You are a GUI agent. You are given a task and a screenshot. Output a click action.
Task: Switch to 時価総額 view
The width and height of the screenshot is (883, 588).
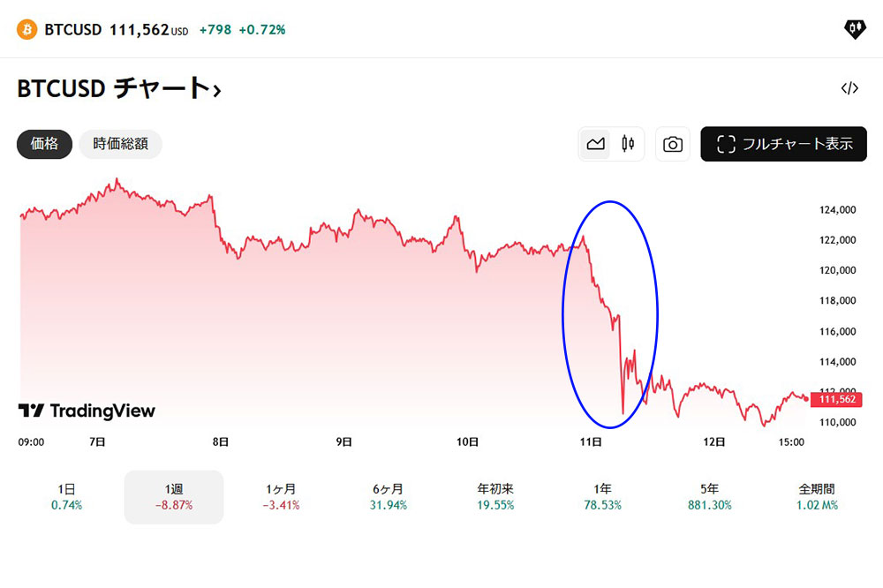click(x=120, y=144)
